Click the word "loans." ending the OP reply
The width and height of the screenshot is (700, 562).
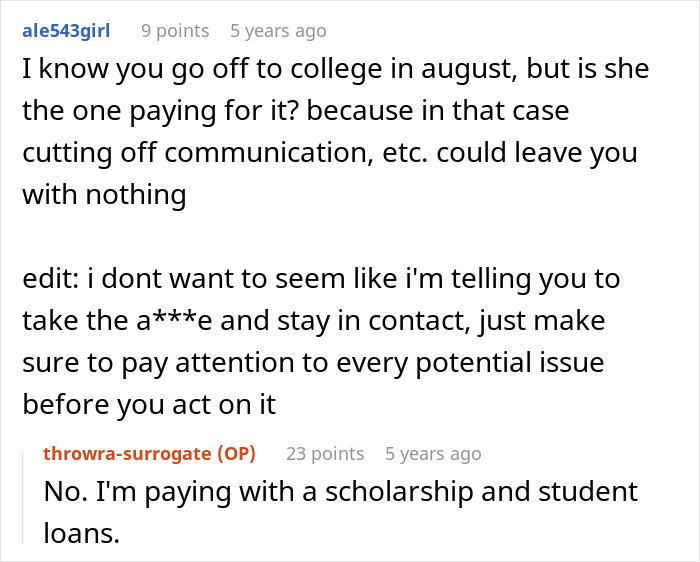81,532
